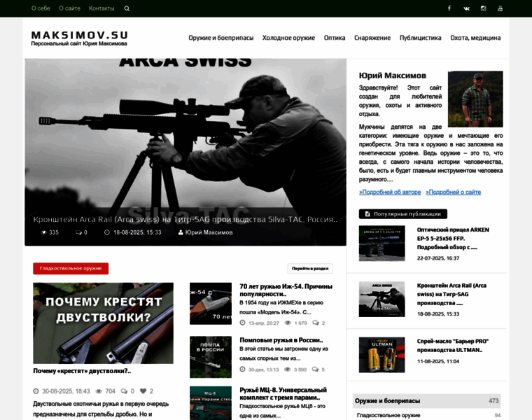Open the Оптический прицел ARKEN EP-5 article
The image size is (532, 420).
pos(454,239)
